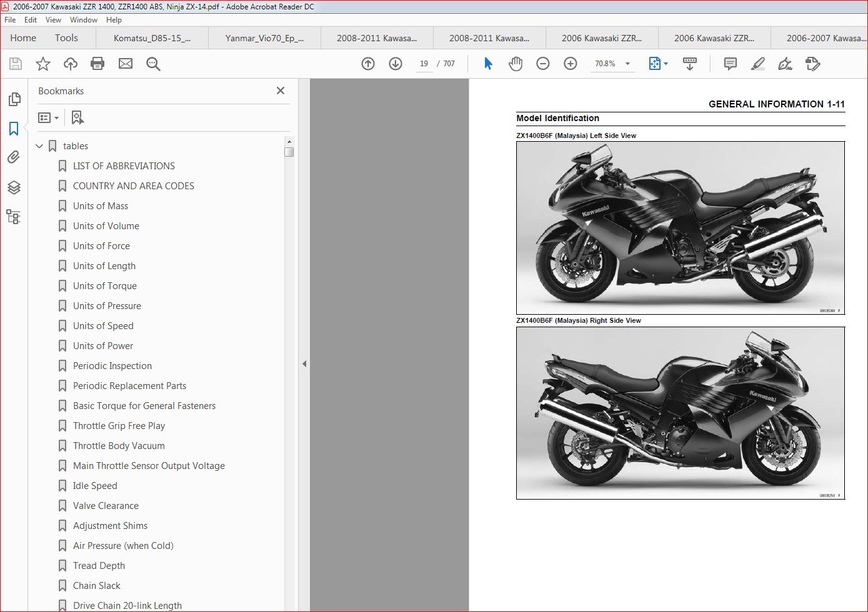Open Units of Power bookmark

coord(103,346)
